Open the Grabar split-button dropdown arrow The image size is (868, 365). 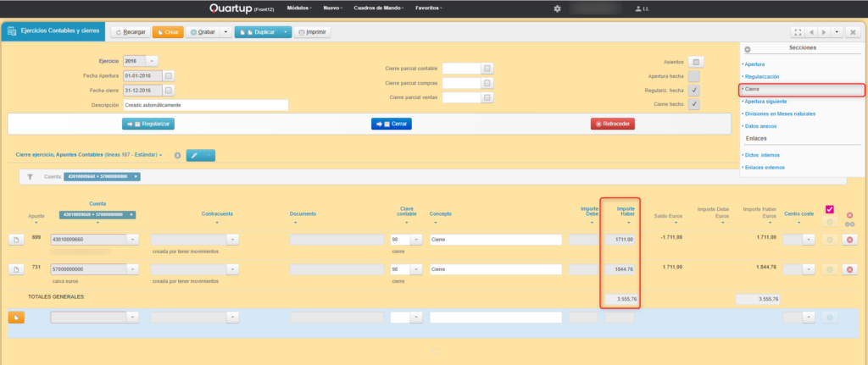(225, 32)
